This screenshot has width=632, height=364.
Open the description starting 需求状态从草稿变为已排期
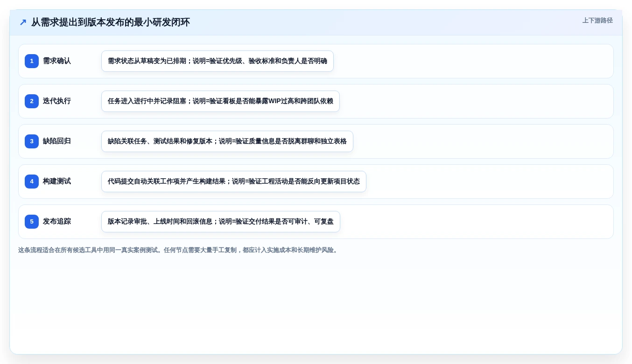(x=218, y=61)
